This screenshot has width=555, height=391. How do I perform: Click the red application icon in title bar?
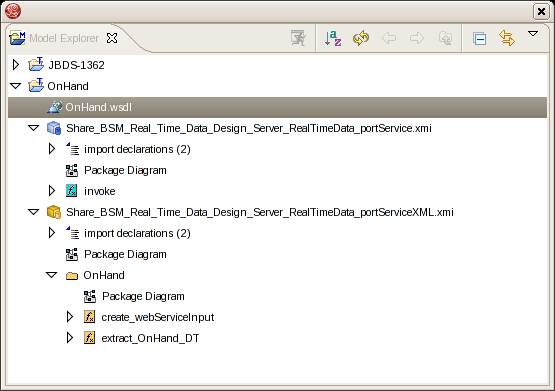pos(13,11)
